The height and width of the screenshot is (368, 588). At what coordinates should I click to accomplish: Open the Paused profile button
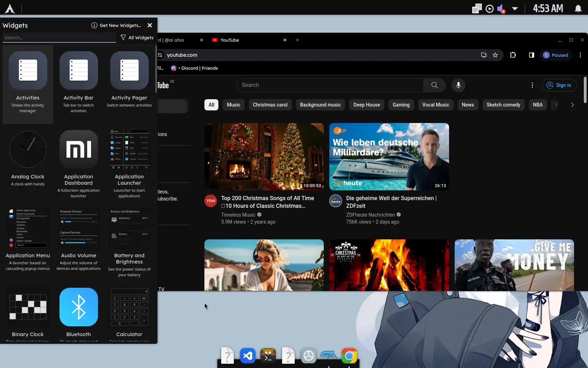tap(556, 55)
